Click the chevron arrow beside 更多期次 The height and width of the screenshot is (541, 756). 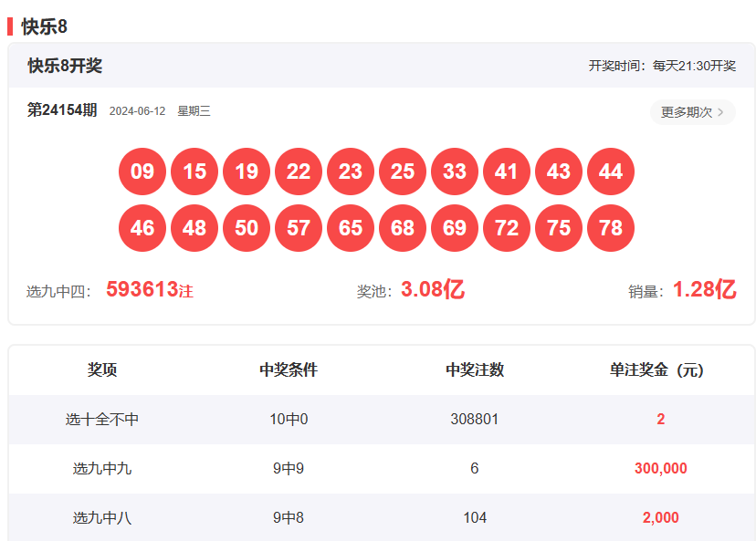pyautogui.click(x=720, y=112)
